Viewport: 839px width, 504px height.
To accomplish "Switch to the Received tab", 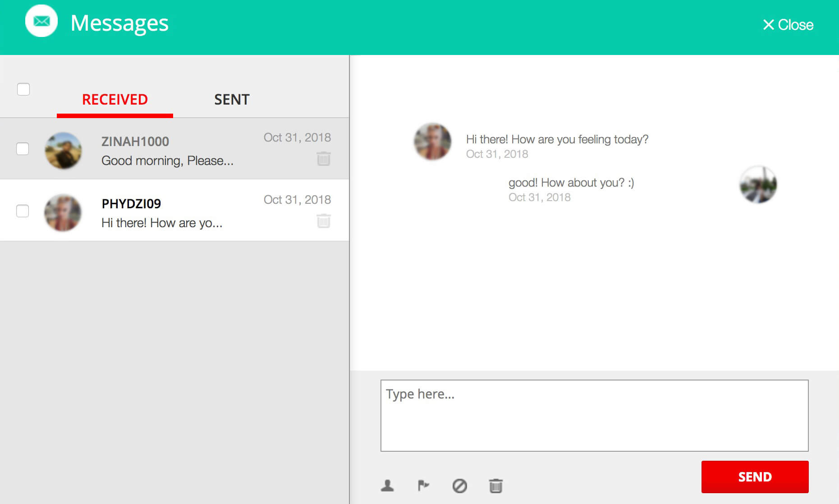I will tap(115, 100).
